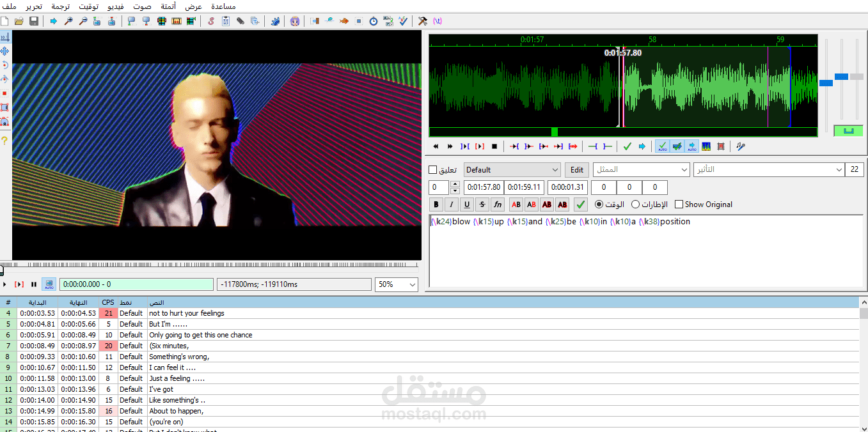Play video with the triangle button
This screenshot has height=432, width=868.
tap(5, 284)
